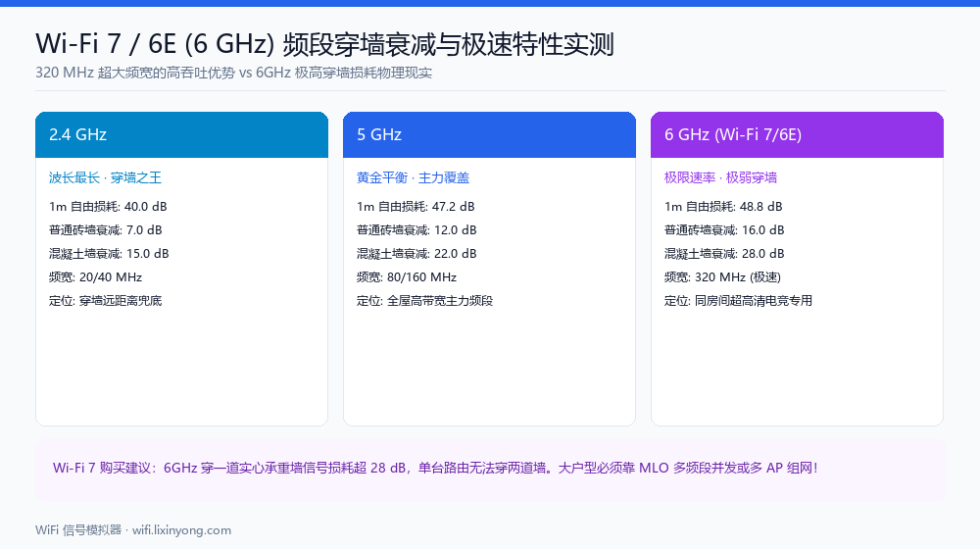Screen dimensions: 980x549
Task: Click the 定位: 穿墙远距离兜底 line
Action: pyautogui.click(x=106, y=301)
